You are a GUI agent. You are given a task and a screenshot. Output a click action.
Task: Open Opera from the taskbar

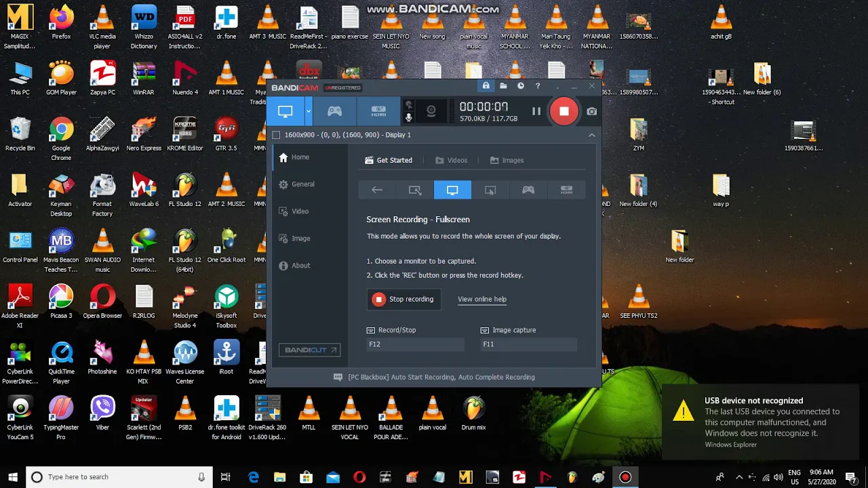point(359,477)
